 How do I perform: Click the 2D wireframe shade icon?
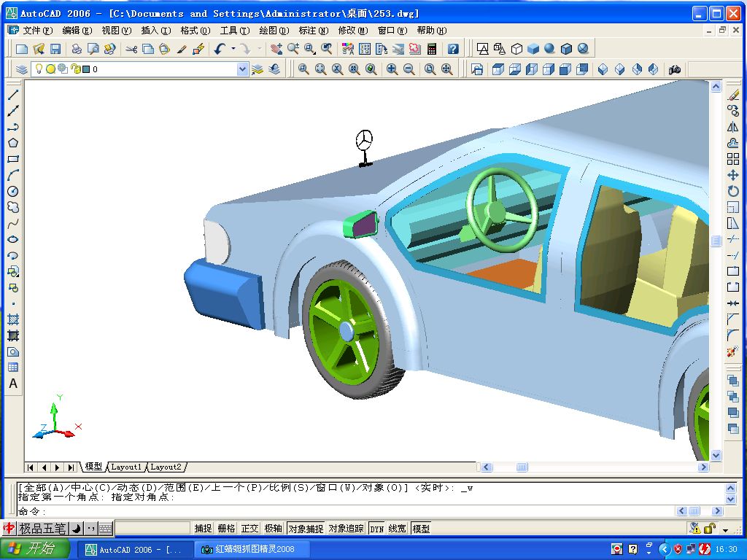483,49
